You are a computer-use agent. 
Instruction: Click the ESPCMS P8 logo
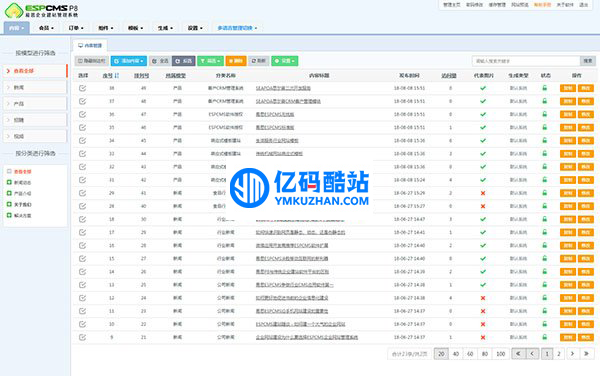coord(41,10)
